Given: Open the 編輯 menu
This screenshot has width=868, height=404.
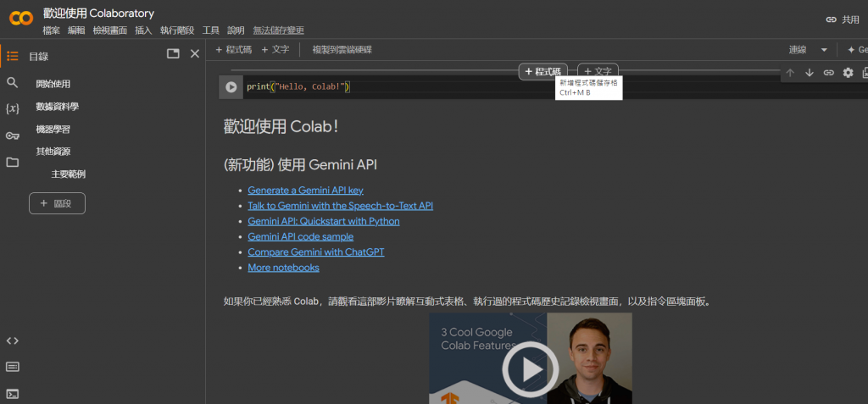Looking at the screenshot, I should pyautogui.click(x=76, y=30).
